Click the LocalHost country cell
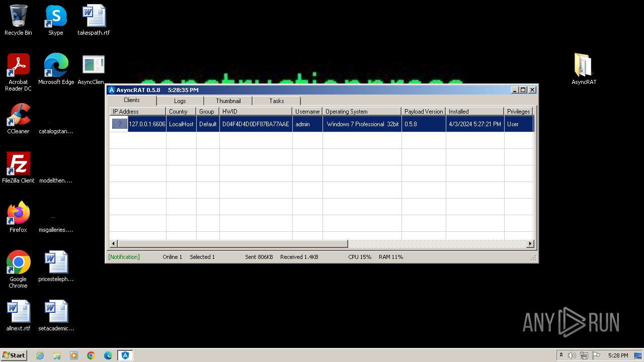 [181, 124]
